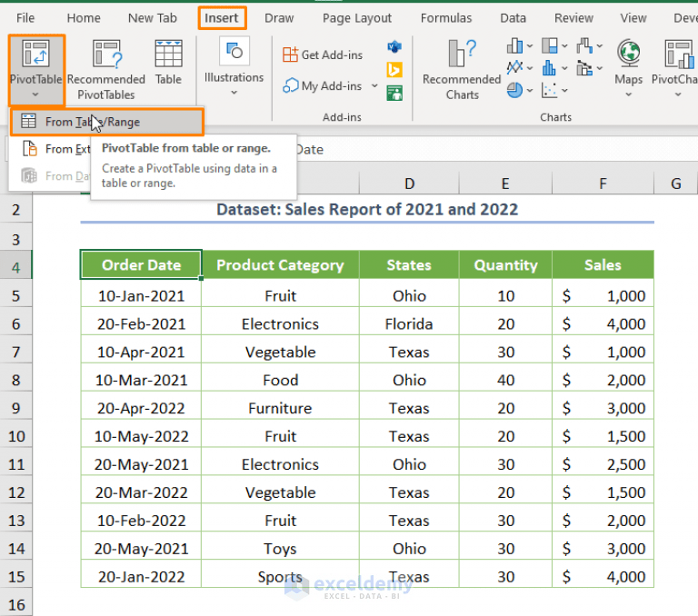
Task: Expand the pie chart dropdown arrow
Action: tap(530, 90)
